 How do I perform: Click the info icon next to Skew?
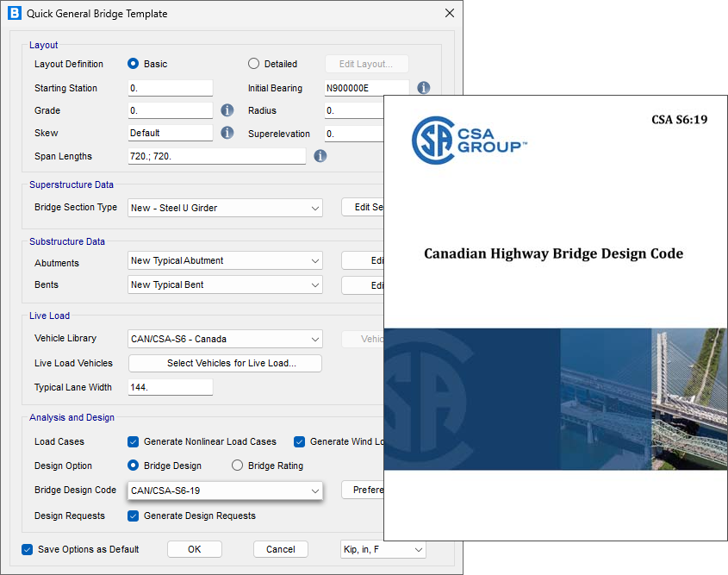(x=227, y=133)
